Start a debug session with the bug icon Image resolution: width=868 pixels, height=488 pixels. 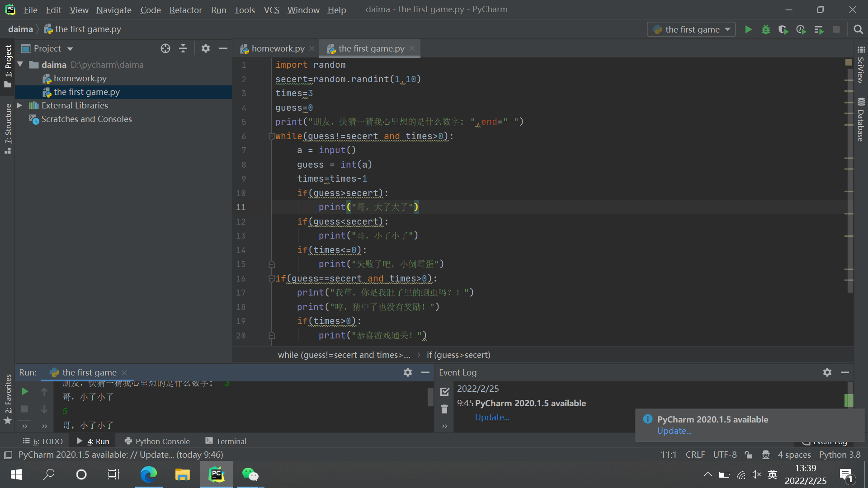tap(765, 29)
